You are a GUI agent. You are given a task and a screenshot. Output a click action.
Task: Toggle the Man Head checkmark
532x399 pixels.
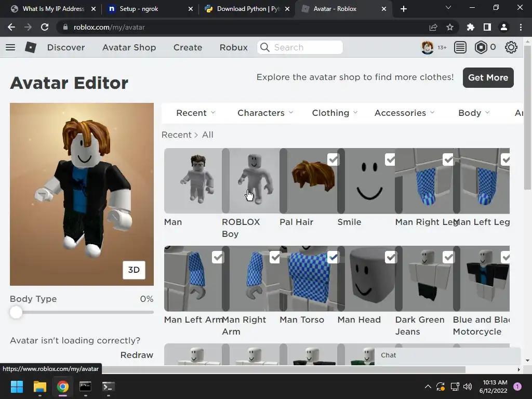(x=391, y=257)
